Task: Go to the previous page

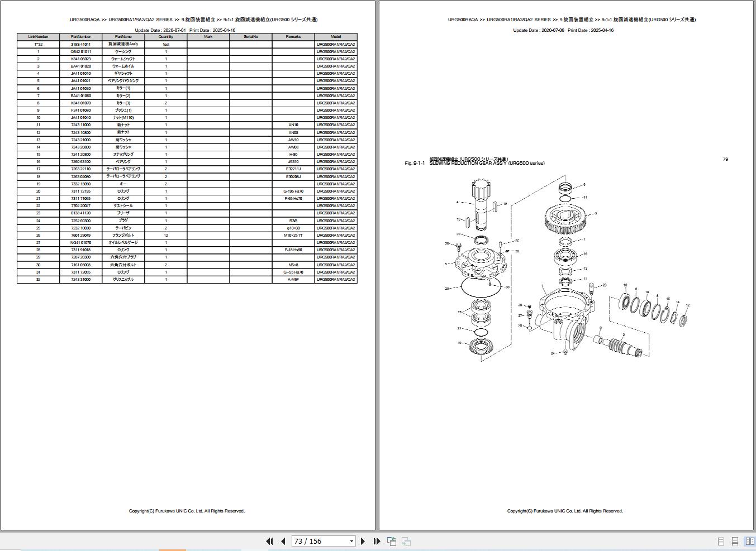Action: 283,541
